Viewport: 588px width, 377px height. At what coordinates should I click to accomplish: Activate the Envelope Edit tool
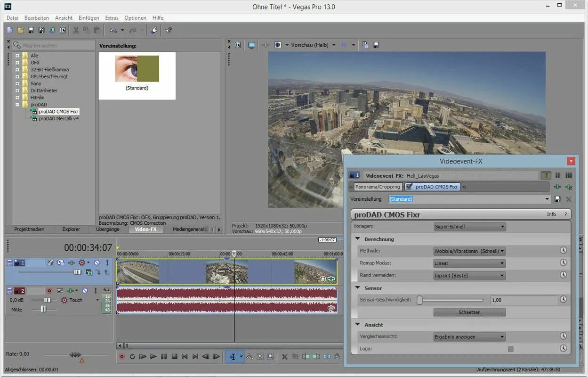(x=250, y=357)
